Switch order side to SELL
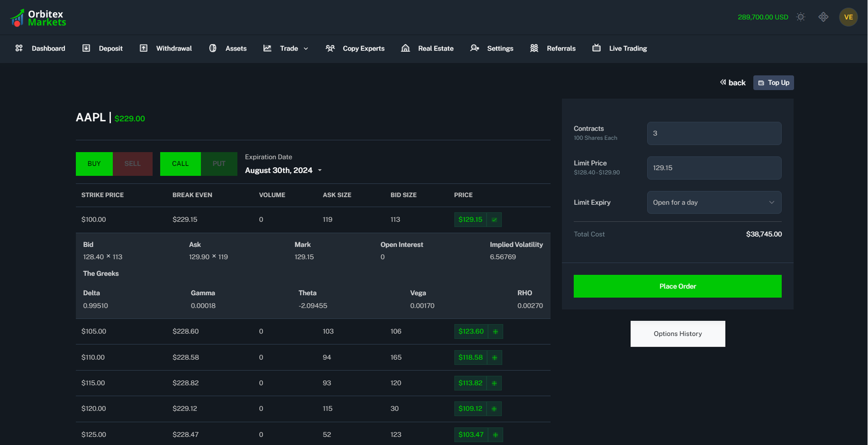Image resolution: width=868 pixels, height=445 pixels. coord(133,164)
